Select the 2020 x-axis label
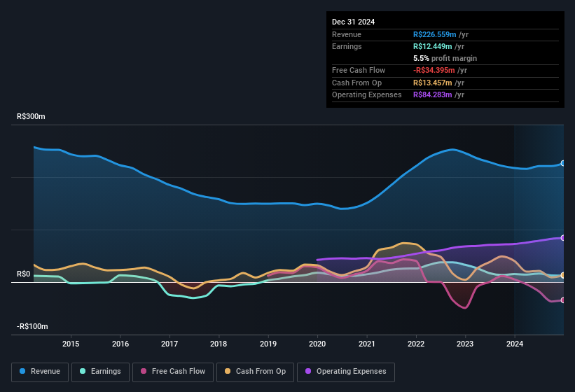This screenshot has width=575, height=392. coord(317,344)
